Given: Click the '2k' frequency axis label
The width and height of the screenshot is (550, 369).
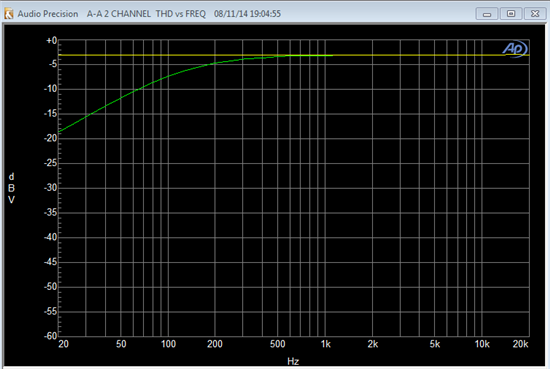Looking at the screenshot, I should pyautogui.click(x=373, y=344).
